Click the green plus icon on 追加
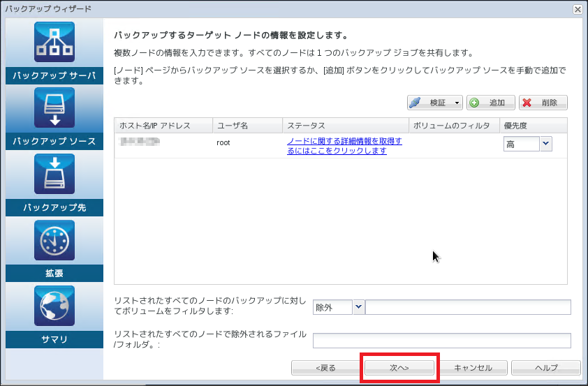 tap(474, 103)
